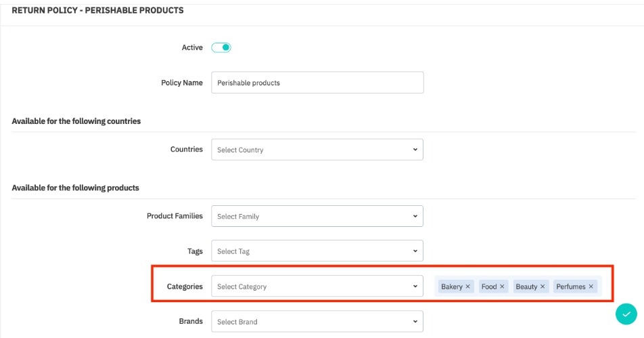Viewport: 644px width, 338px height.
Task: Open the Select Tag dropdown
Action: (317, 251)
